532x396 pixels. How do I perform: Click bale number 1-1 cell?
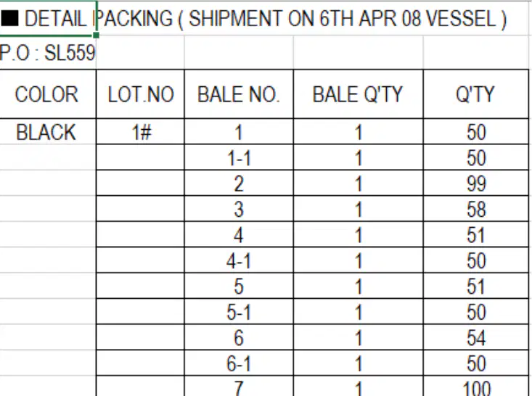coord(239,157)
